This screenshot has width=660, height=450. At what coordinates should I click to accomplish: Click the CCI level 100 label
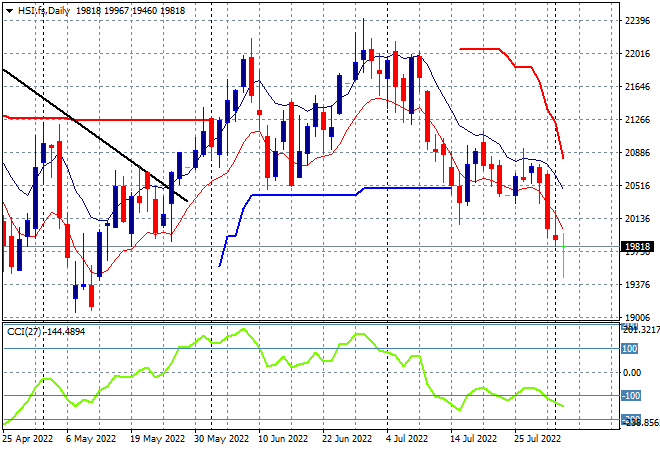click(630, 349)
